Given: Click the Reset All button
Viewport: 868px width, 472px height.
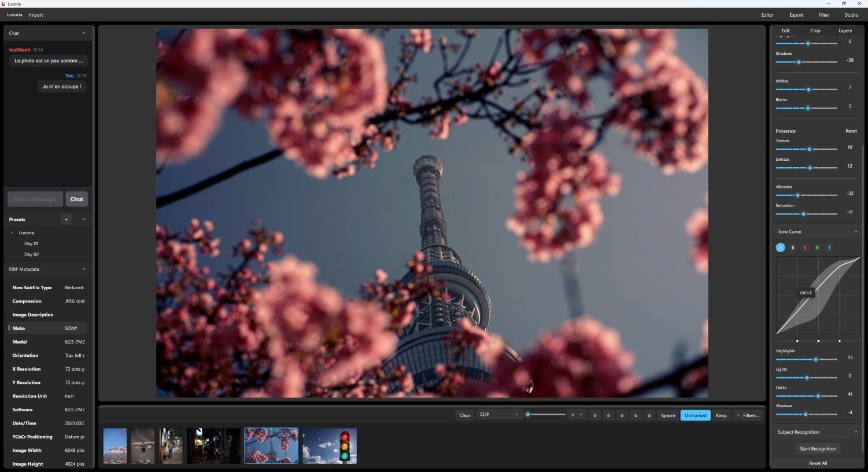Looking at the screenshot, I should coord(818,463).
